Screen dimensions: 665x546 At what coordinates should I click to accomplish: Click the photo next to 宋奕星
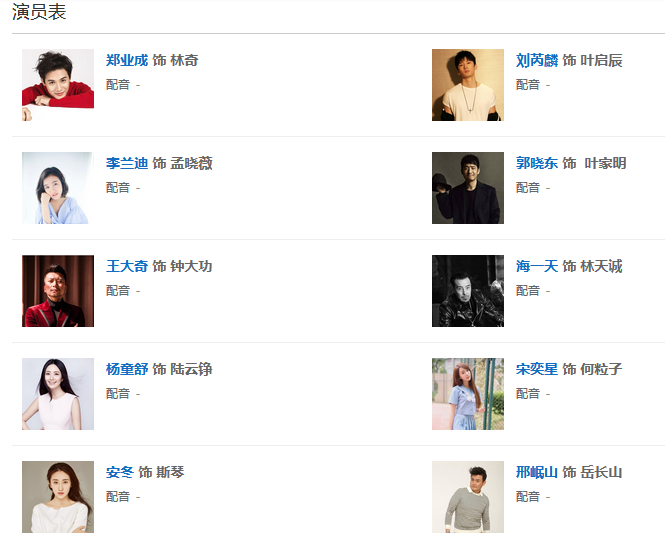click(468, 394)
